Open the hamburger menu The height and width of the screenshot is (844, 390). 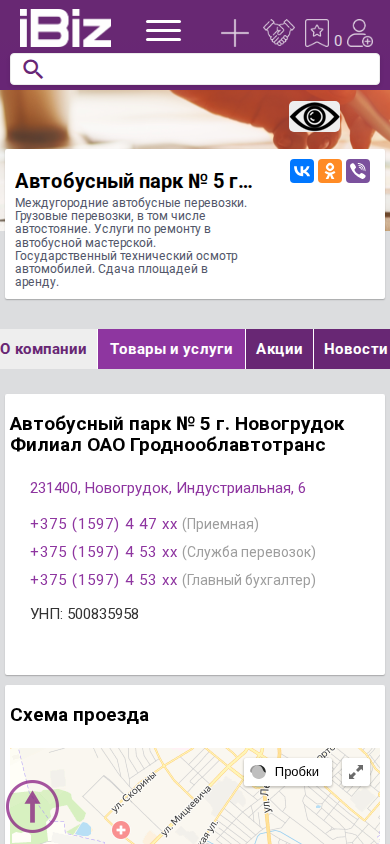click(163, 30)
